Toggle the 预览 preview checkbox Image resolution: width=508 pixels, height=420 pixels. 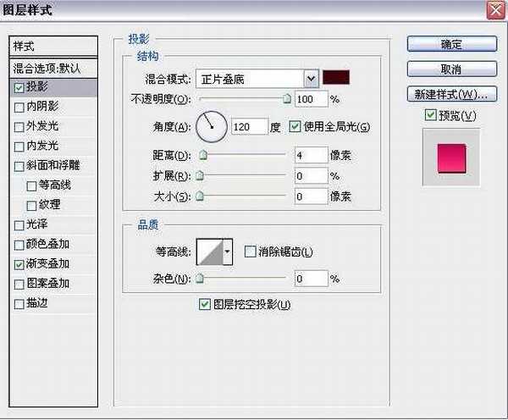tap(430, 114)
